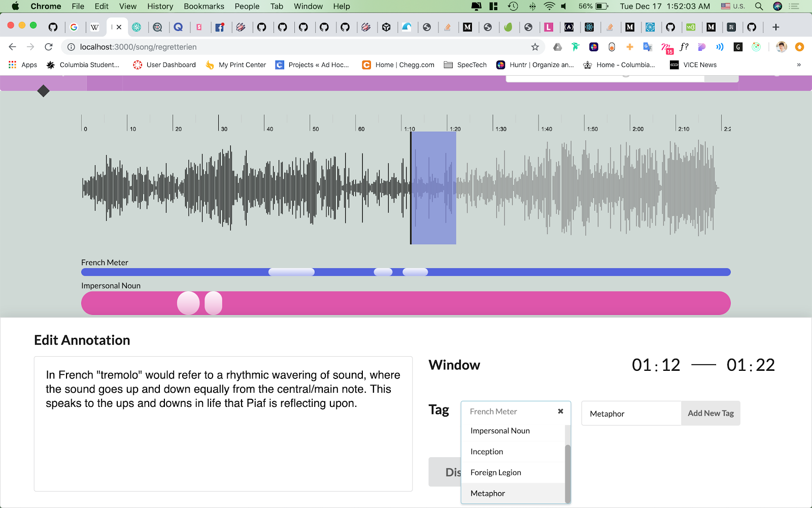Open the History menu
Viewport: 812px width, 508px height.
[160, 6]
